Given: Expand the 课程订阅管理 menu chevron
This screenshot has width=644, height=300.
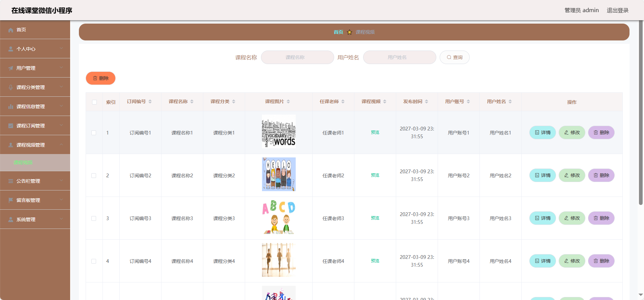Looking at the screenshot, I should pyautogui.click(x=61, y=125).
